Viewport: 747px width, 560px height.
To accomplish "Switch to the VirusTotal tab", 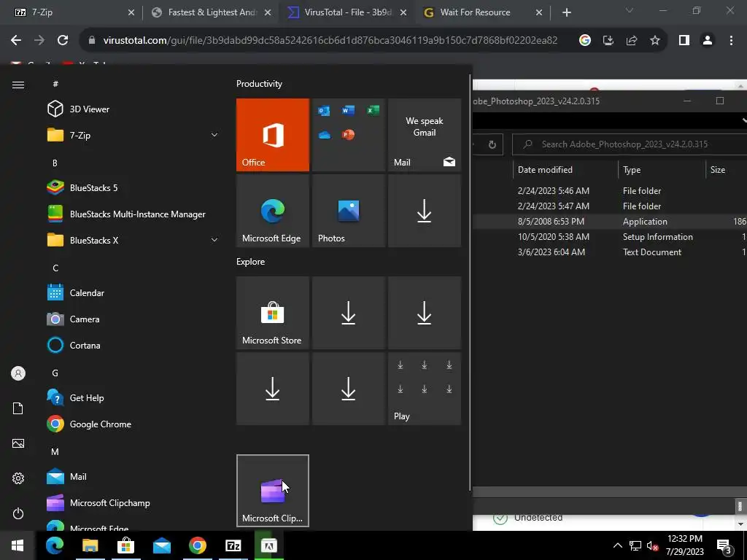I will coord(347,12).
